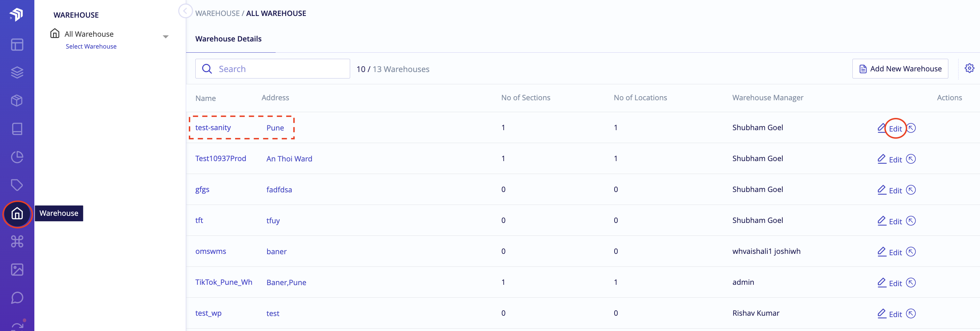The image size is (980, 331).
Task: Click the search magnifier icon
Action: tap(207, 69)
